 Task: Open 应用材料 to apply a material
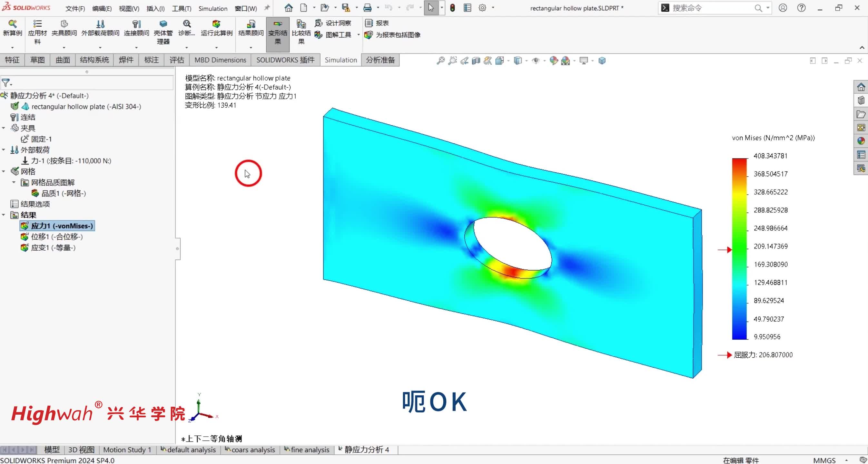click(37, 32)
